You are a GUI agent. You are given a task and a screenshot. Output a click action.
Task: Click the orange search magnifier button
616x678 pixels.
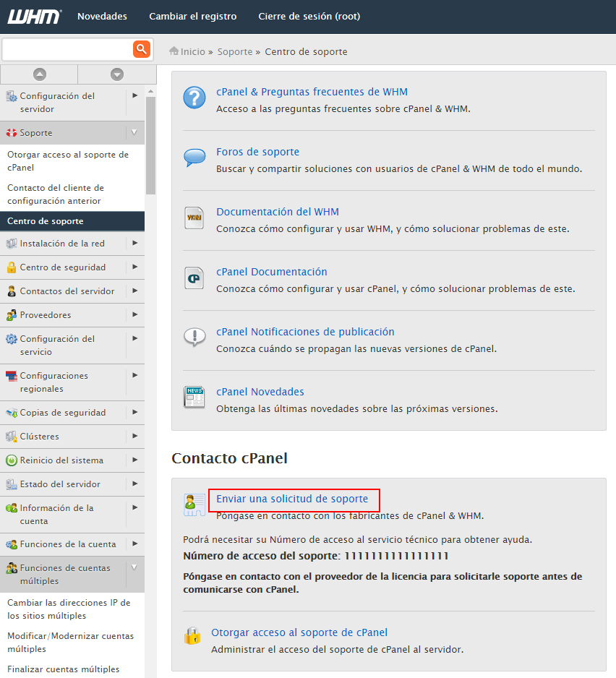tap(141, 49)
